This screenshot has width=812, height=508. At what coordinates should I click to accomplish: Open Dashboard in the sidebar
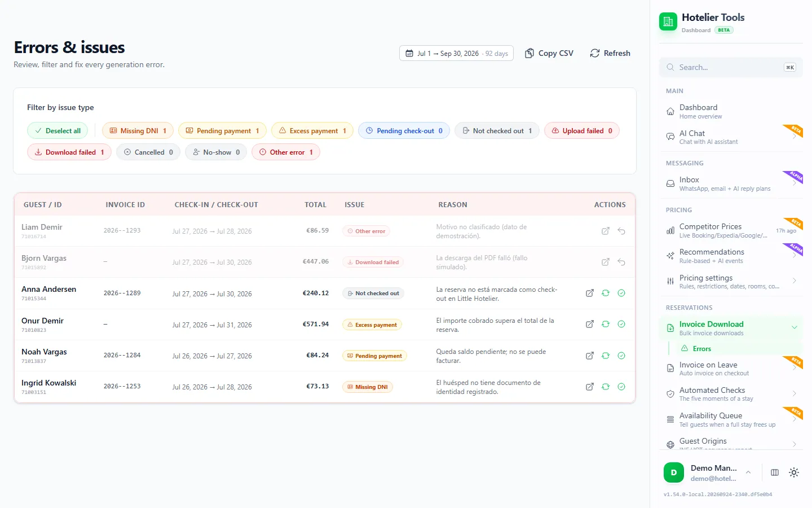(731, 111)
